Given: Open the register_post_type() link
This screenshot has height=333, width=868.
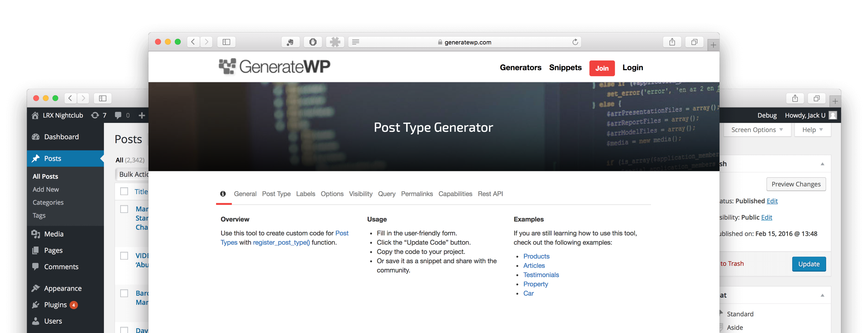Looking at the screenshot, I should click(281, 243).
